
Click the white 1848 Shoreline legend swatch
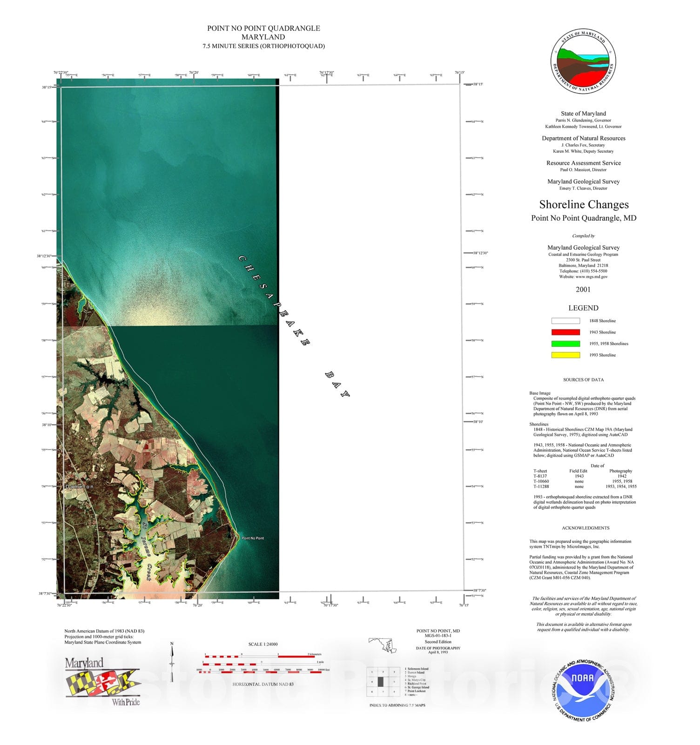(x=565, y=321)
